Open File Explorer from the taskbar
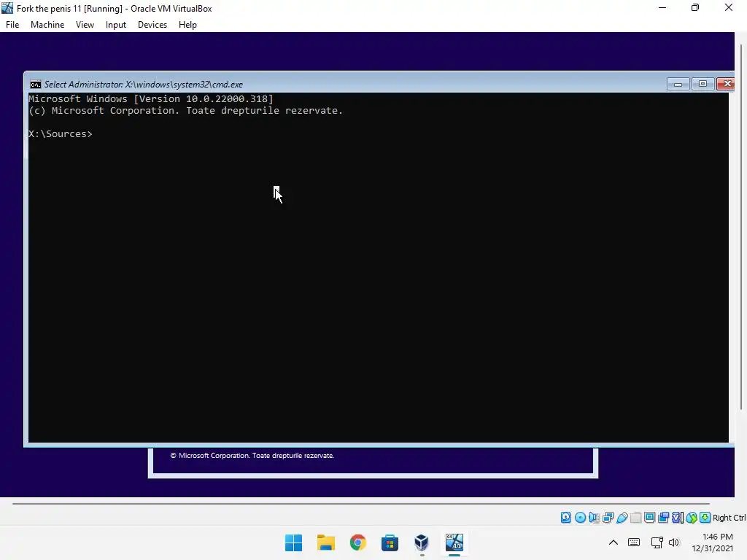This screenshot has width=747, height=560. coord(326,542)
